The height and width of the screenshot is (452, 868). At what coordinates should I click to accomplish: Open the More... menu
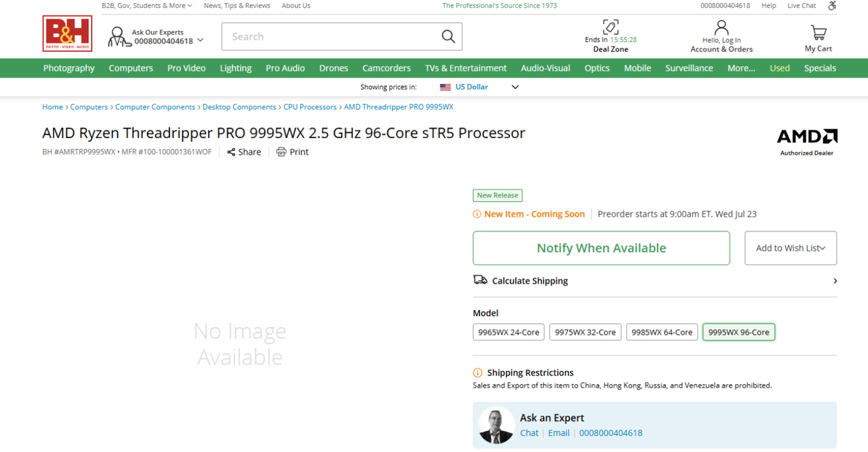pyautogui.click(x=741, y=68)
